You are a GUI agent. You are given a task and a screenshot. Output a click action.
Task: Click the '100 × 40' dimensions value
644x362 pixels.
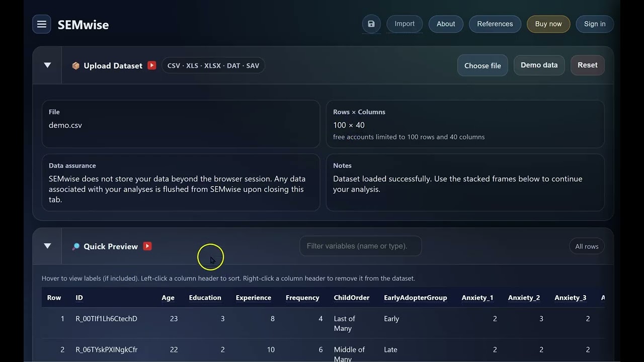[349, 125]
